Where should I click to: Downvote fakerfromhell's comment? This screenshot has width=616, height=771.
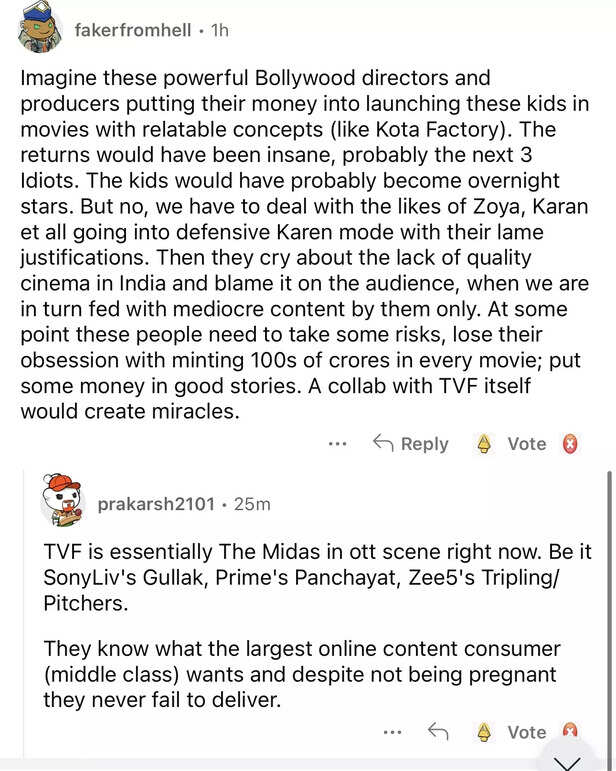pos(573,444)
